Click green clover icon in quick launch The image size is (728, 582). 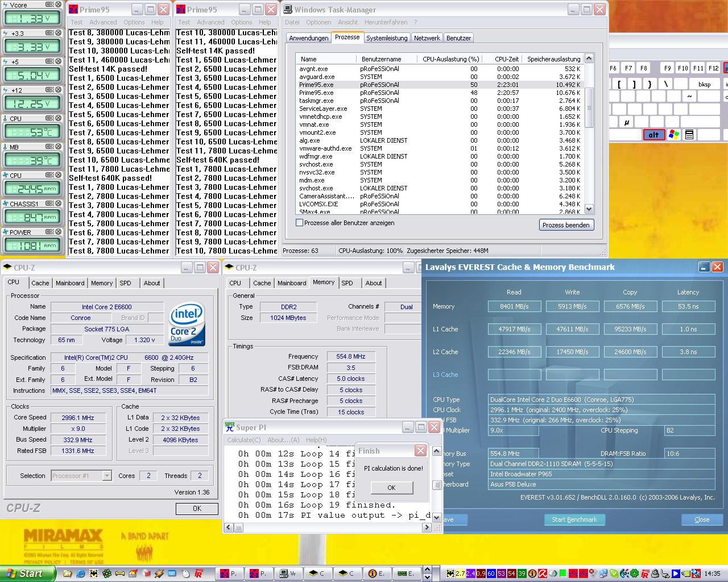[x=106, y=573]
